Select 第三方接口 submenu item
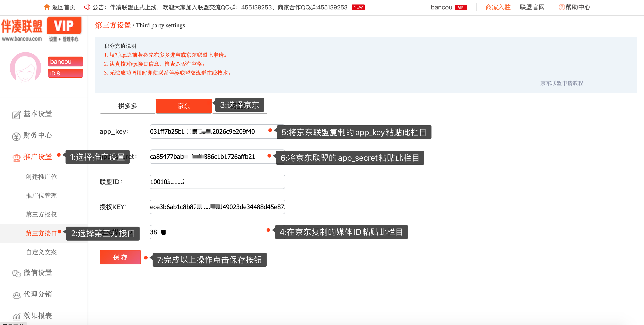 click(41, 233)
